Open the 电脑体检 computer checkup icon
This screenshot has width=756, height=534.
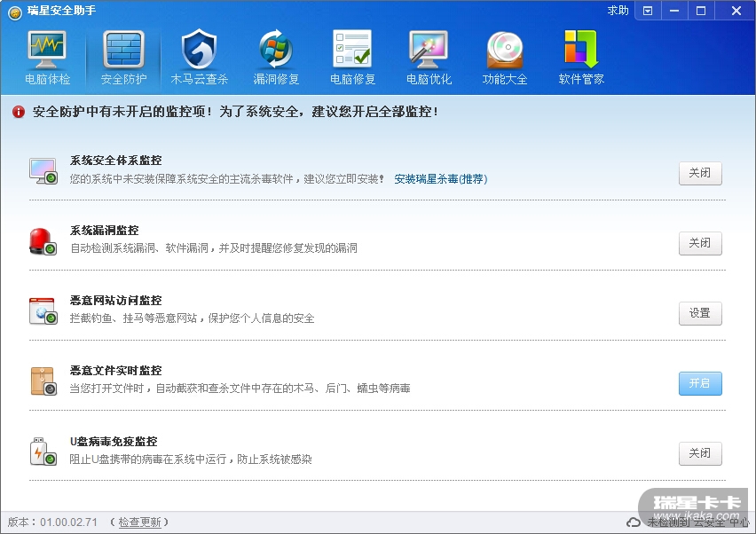pyautogui.click(x=47, y=51)
